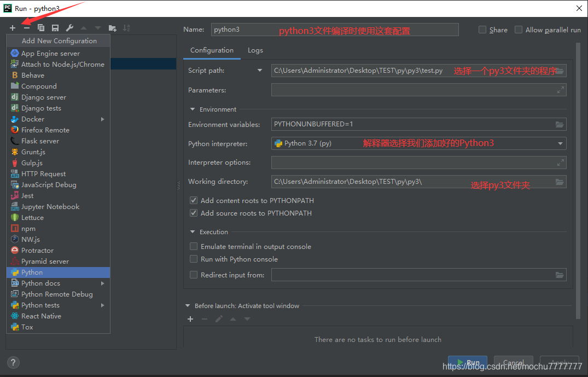Image resolution: width=588 pixels, height=377 pixels.
Task: Choose Attach to Node.js/Chrome entry
Action: pyautogui.click(x=58, y=64)
